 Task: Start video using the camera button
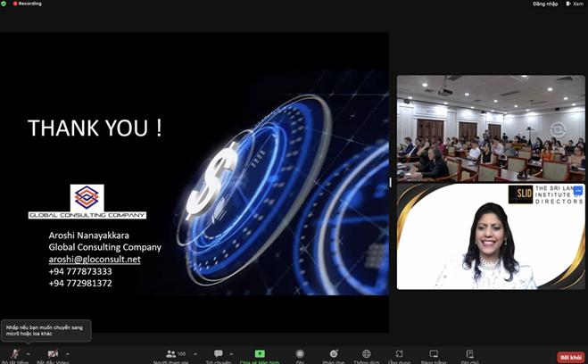(52, 354)
